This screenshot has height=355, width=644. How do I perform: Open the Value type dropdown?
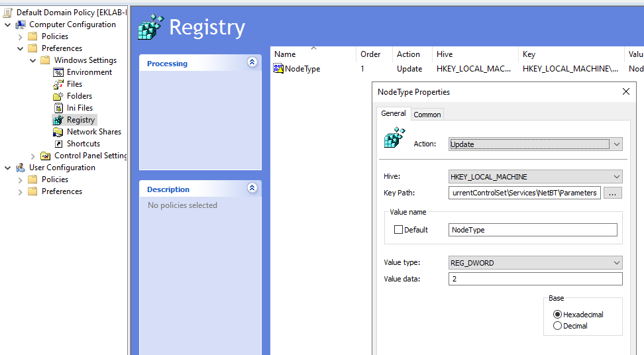click(x=535, y=263)
